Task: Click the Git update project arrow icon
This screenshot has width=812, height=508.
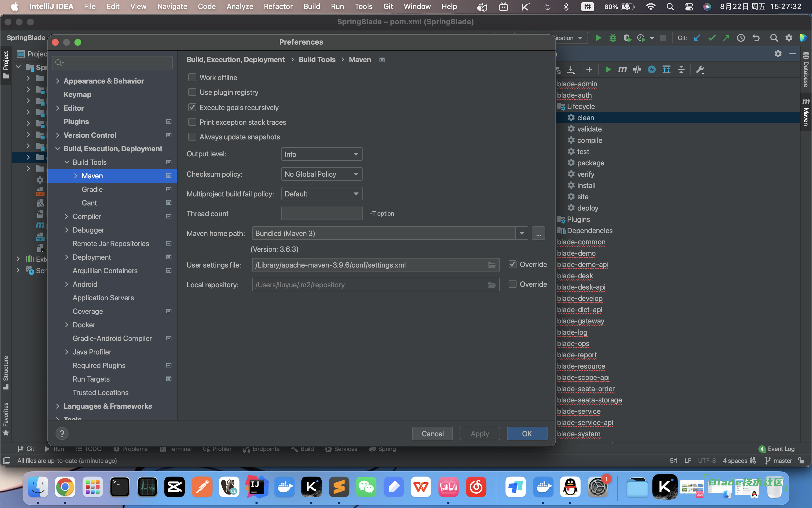Action: pos(697,38)
